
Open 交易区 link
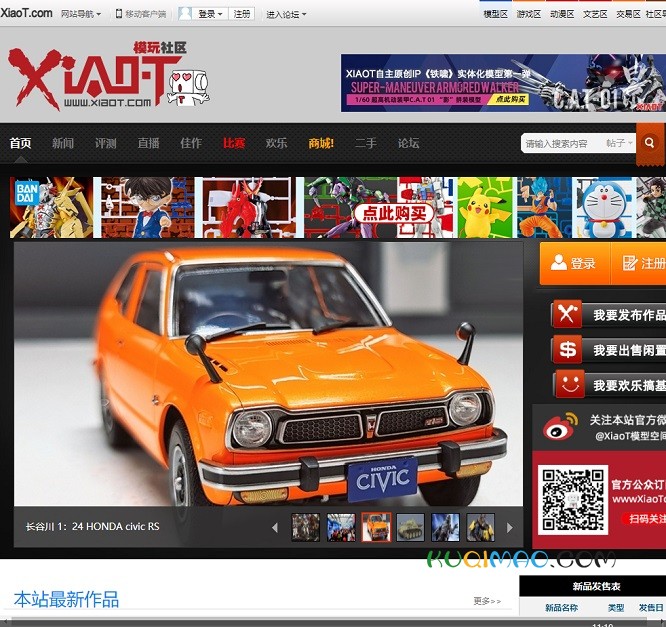click(x=628, y=14)
